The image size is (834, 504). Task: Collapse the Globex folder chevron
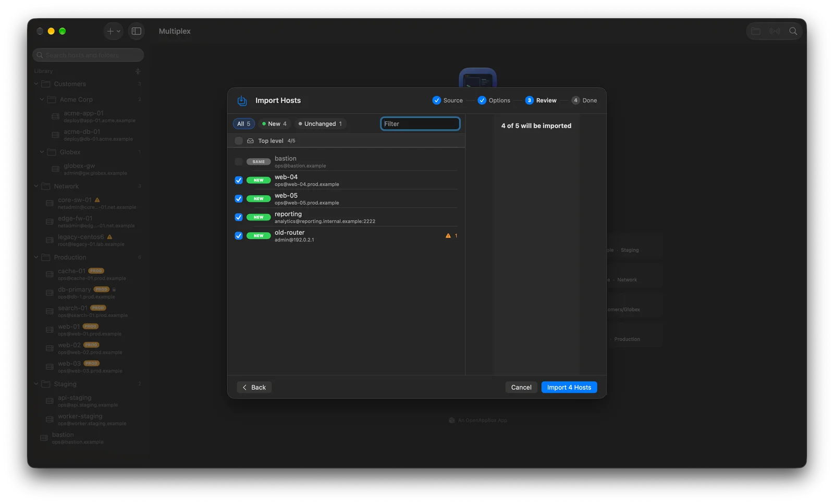pyautogui.click(x=42, y=152)
